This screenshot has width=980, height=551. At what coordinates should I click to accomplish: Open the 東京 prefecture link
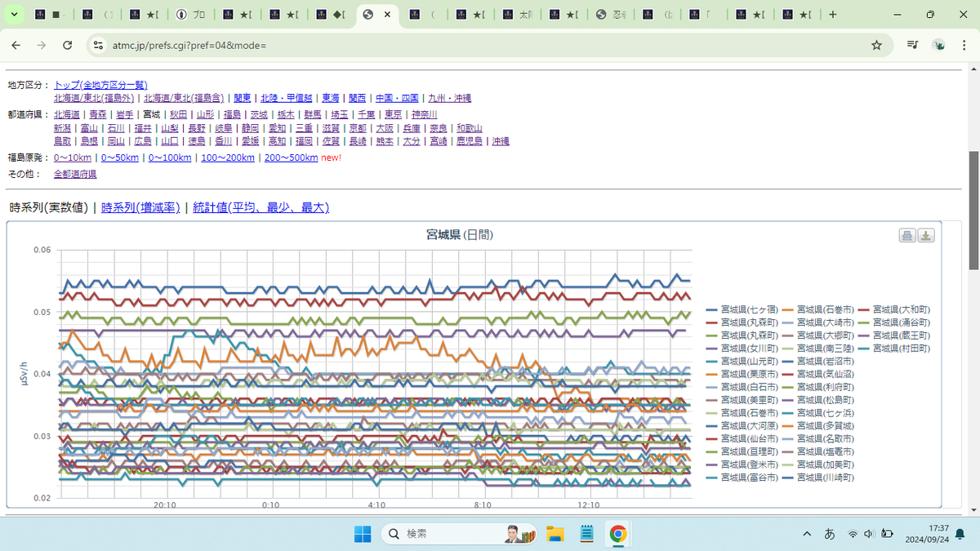393,115
